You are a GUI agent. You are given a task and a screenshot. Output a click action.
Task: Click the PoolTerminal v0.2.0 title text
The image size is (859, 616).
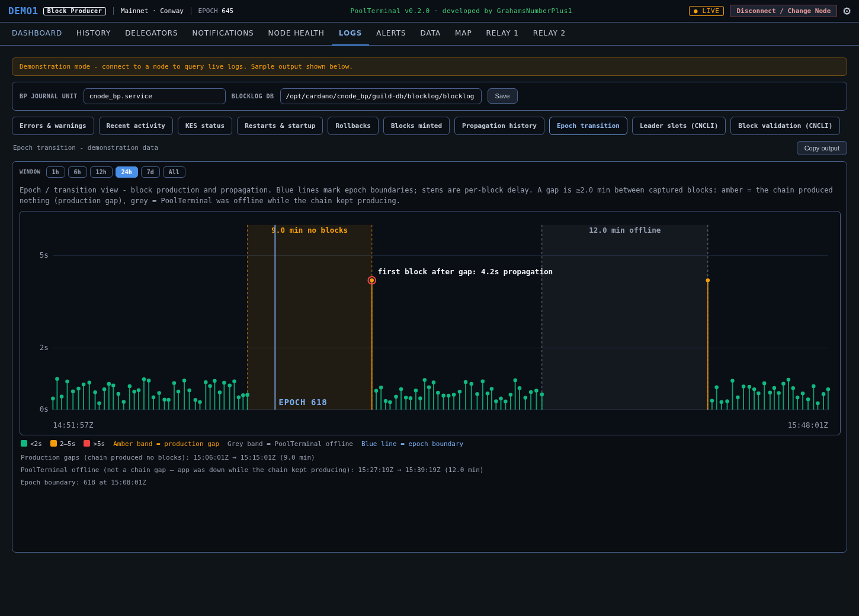pyautogui.click(x=461, y=11)
